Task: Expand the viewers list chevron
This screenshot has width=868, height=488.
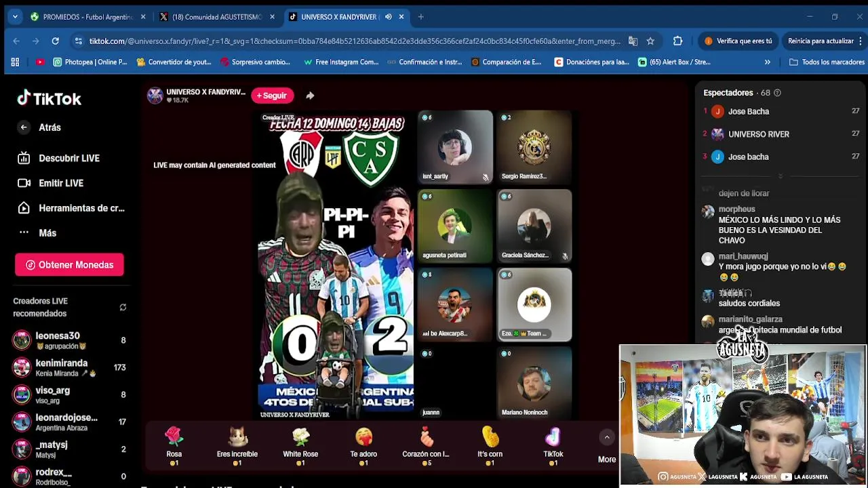Action: point(781,176)
